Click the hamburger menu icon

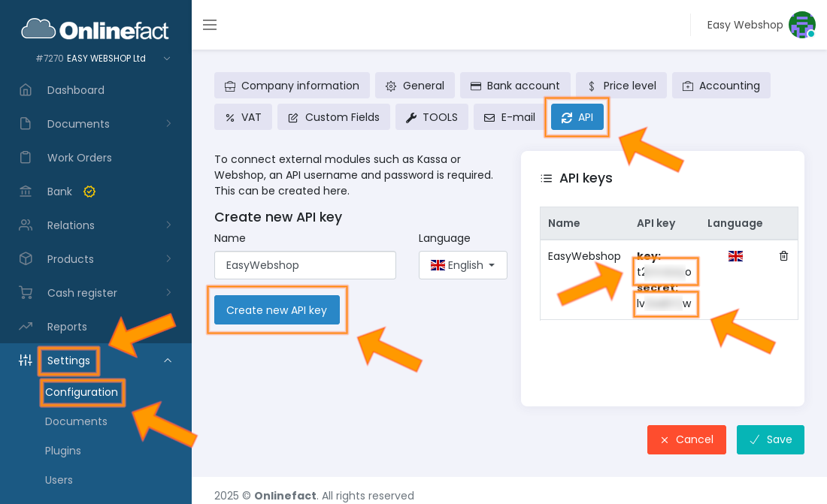pos(210,25)
